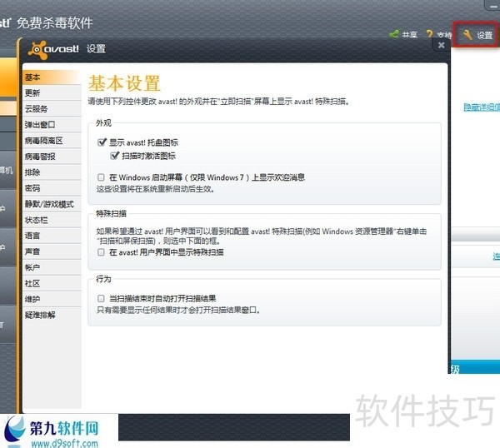
Task: Enable Windows 启动屏幕 welcome message checkbox
Action: (102, 177)
